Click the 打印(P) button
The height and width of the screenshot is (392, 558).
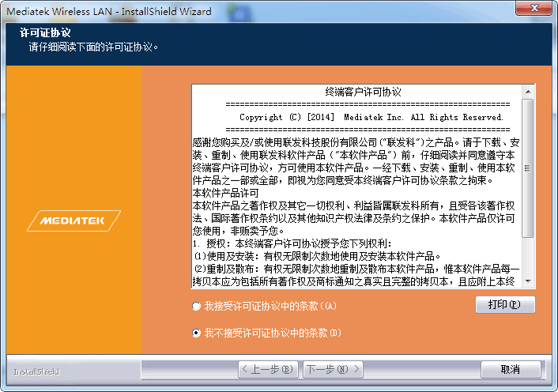(x=504, y=304)
